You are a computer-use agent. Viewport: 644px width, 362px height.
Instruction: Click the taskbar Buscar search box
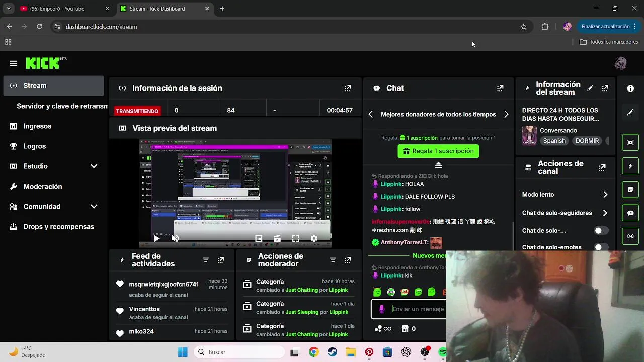pos(239,352)
